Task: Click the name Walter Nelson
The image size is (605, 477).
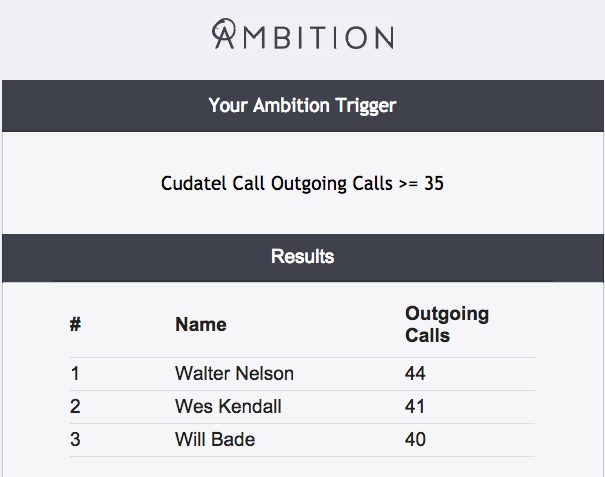Action: click(x=234, y=374)
